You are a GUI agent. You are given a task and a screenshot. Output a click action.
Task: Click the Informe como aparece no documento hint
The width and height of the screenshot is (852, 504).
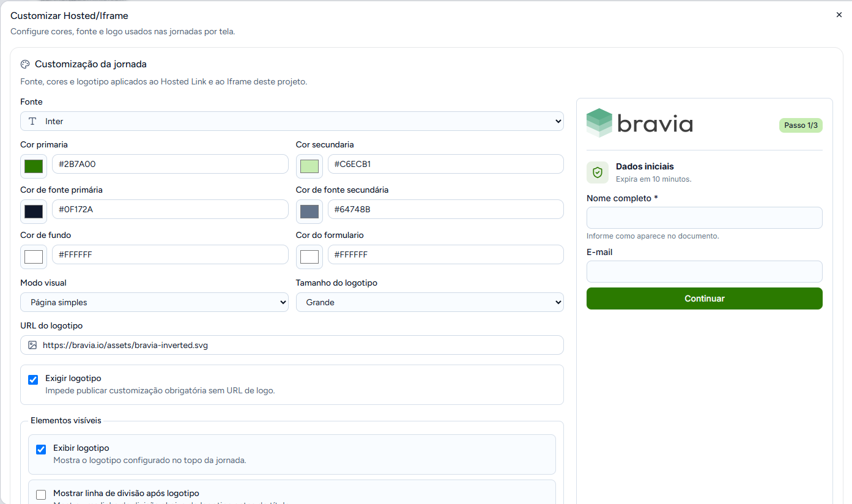pos(653,236)
